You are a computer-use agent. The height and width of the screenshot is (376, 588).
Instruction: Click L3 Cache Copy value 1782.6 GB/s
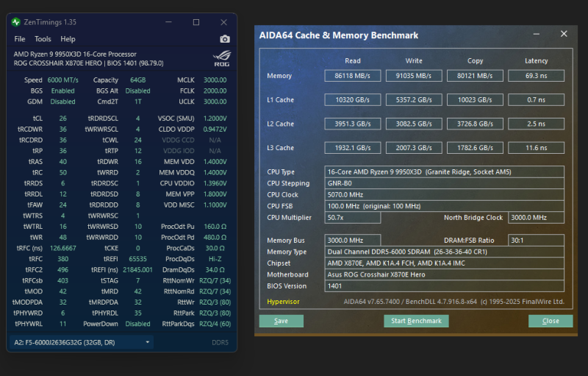475,148
